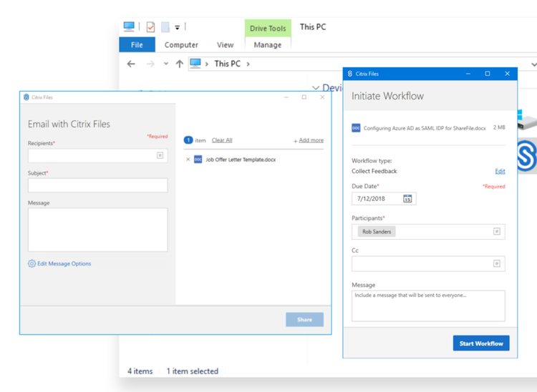Click the Recipients input field
Screen dimensions: 537x392
[x=97, y=156]
